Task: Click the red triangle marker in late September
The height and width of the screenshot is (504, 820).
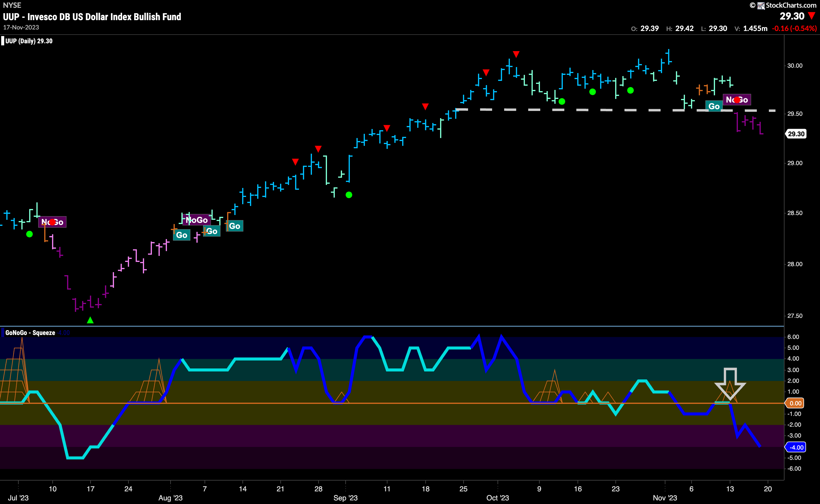Action: (486, 72)
